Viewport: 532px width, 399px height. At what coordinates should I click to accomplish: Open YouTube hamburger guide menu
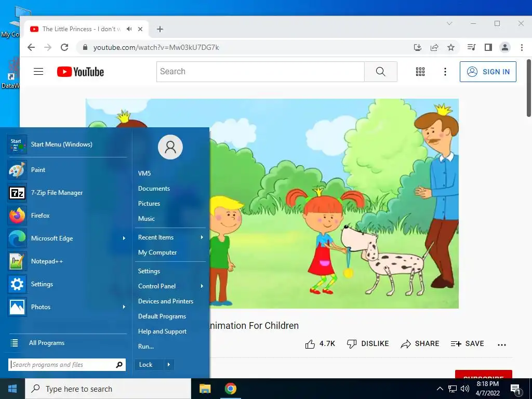click(x=38, y=72)
